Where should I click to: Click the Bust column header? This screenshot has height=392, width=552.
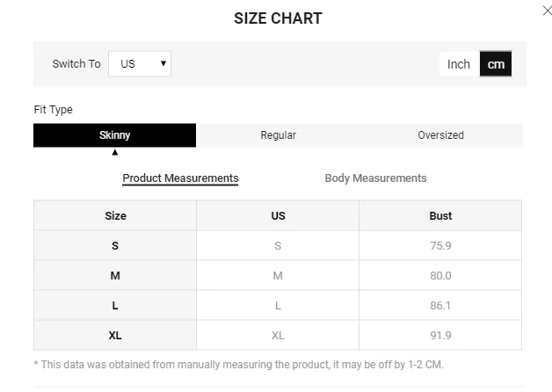[x=440, y=216]
